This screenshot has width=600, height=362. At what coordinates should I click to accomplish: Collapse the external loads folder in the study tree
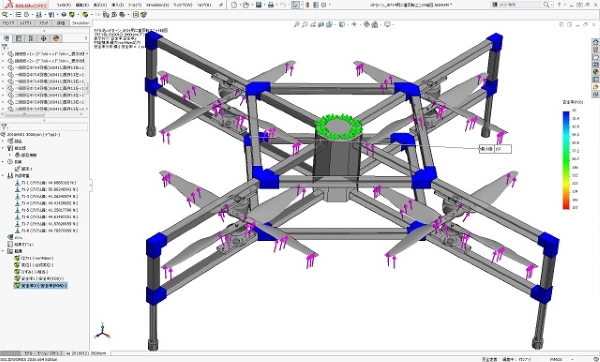[x=3, y=176]
